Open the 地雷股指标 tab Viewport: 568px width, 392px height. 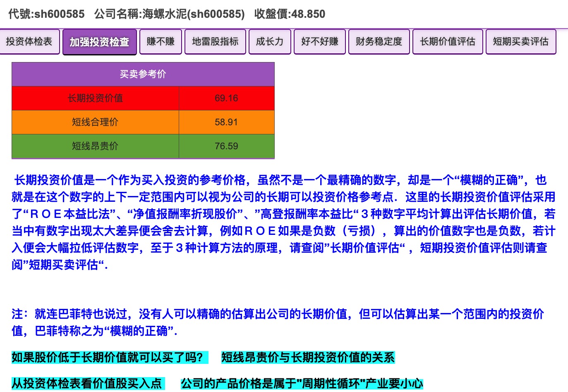tap(215, 41)
